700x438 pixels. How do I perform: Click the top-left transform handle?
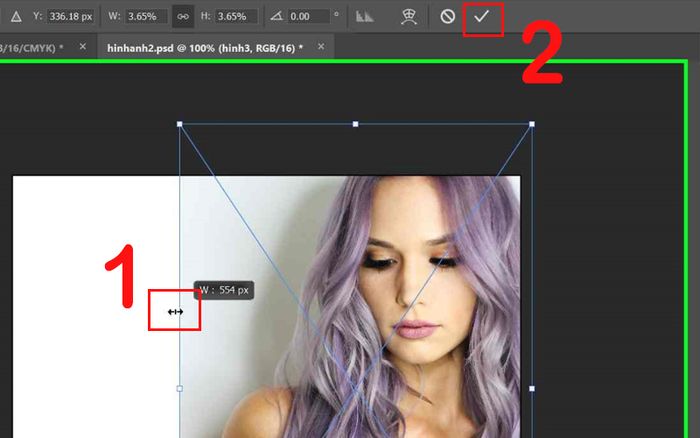(x=179, y=124)
